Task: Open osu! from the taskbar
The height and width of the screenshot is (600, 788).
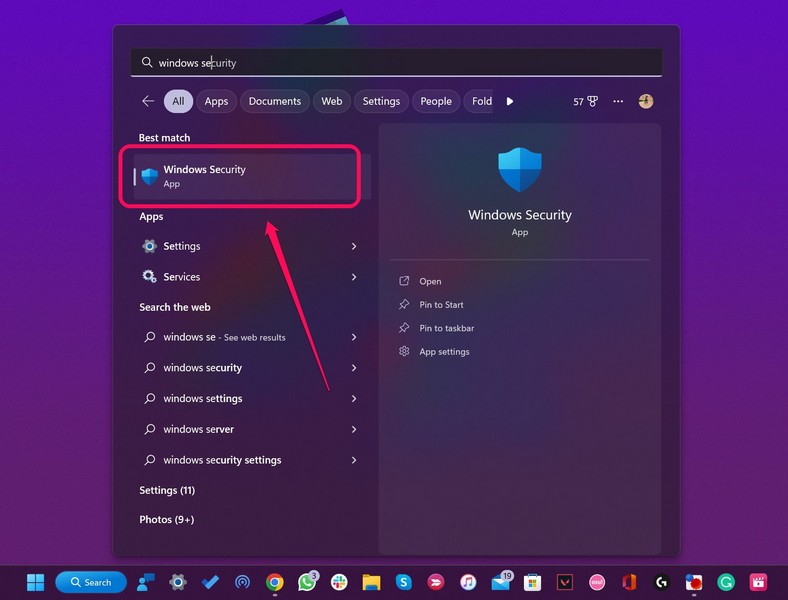Action: [x=597, y=582]
